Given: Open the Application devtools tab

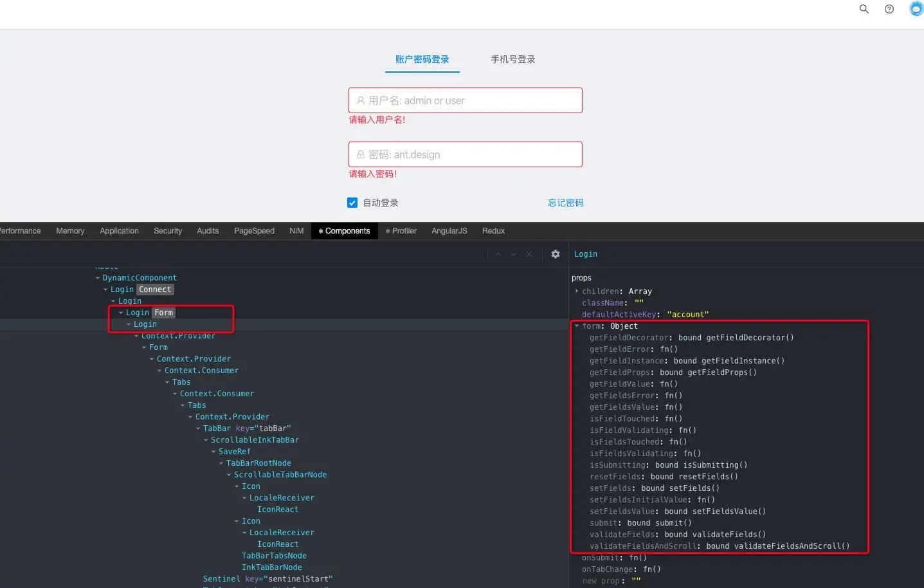Looking at the screenshot, I should [x=119, y=231].
